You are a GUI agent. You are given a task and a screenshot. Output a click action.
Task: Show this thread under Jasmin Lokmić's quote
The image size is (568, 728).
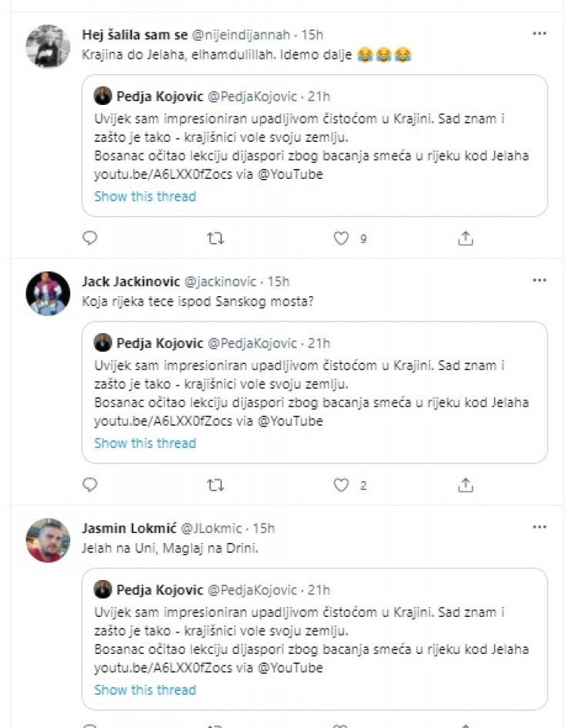(x=145, y=690)
